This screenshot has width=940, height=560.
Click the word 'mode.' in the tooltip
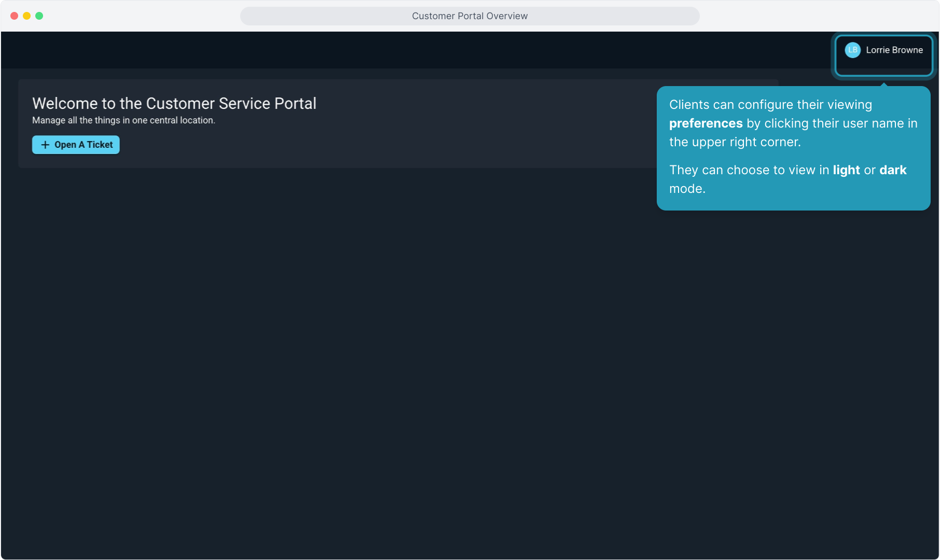pyautogui.click(x=687, y=189)
